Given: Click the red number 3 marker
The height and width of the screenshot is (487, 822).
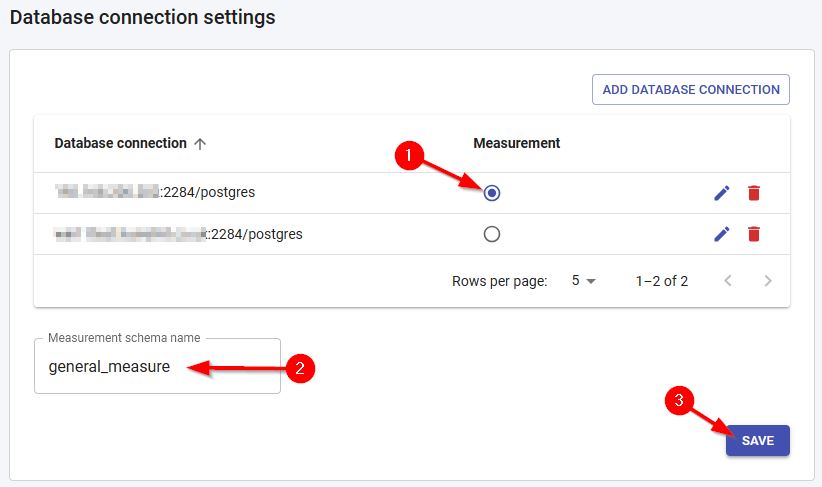Looking at the screenshot, I should pyautogui.click(x=680, y=402).
